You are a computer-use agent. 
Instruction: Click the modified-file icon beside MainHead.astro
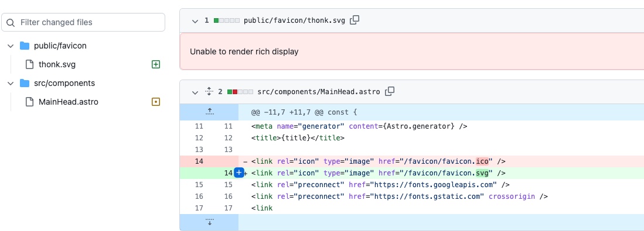point(156,102)
